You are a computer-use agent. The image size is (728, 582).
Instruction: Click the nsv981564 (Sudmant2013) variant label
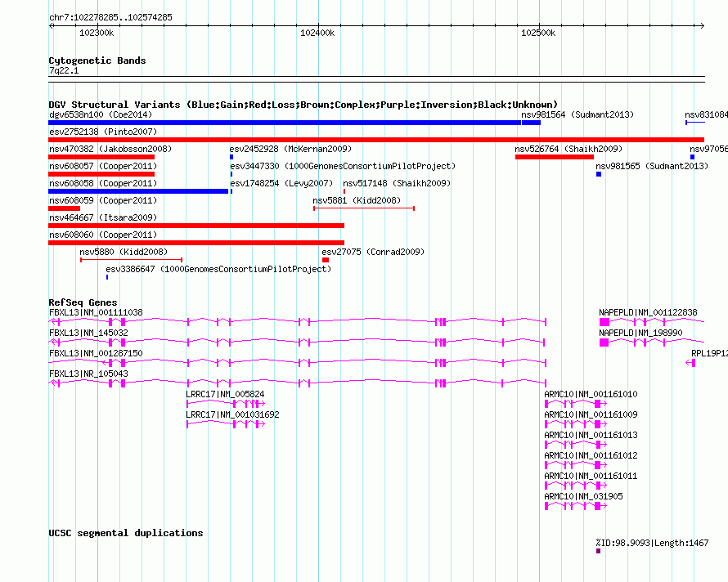pyautogui.click(x=577, y=114)
